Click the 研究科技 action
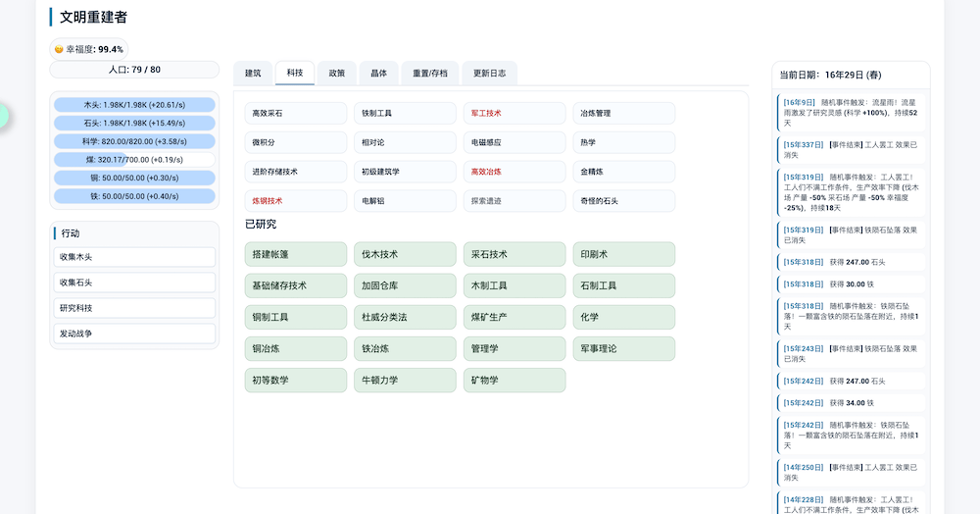This screenshot has width=980, height=514. tap(134, 308)
